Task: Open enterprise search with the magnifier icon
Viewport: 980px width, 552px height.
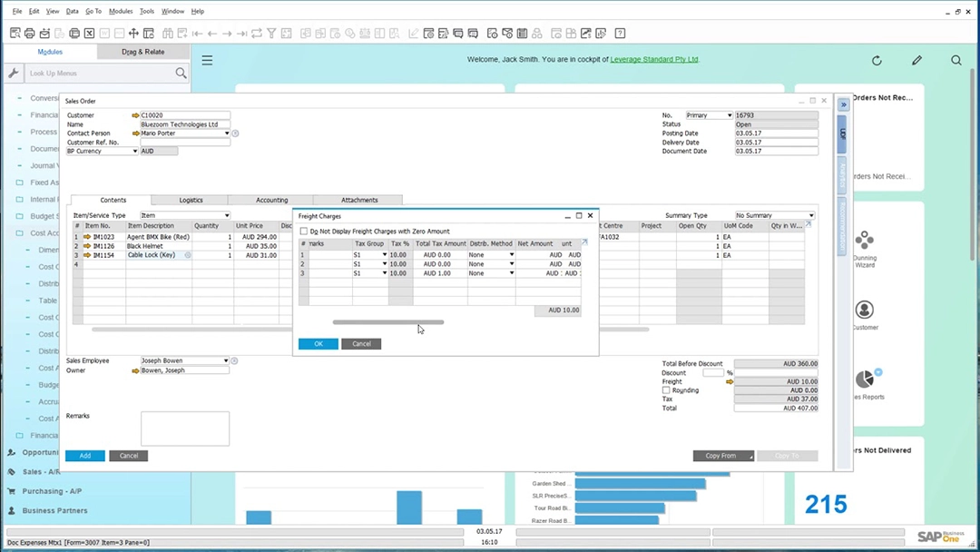Action: [x=956, y=60]
